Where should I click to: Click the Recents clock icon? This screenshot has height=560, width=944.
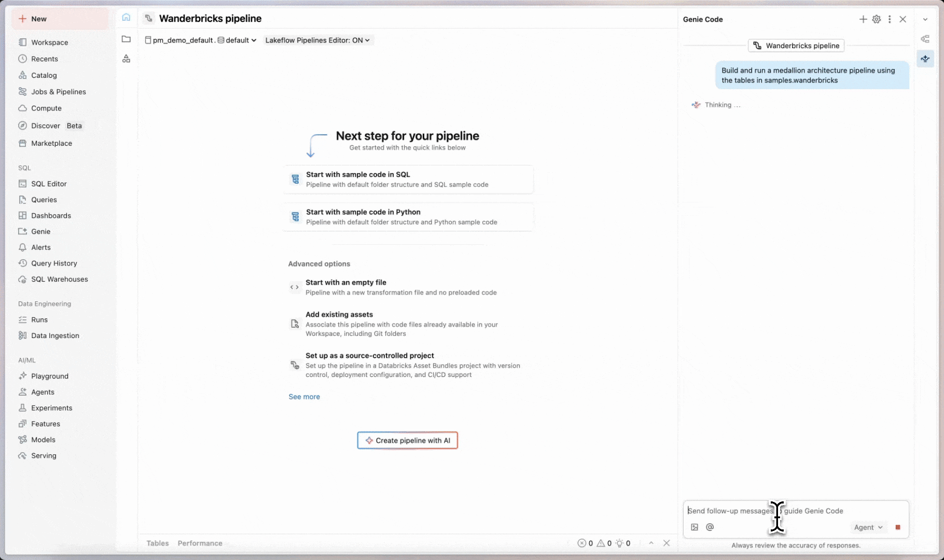(x=22, y=59)
